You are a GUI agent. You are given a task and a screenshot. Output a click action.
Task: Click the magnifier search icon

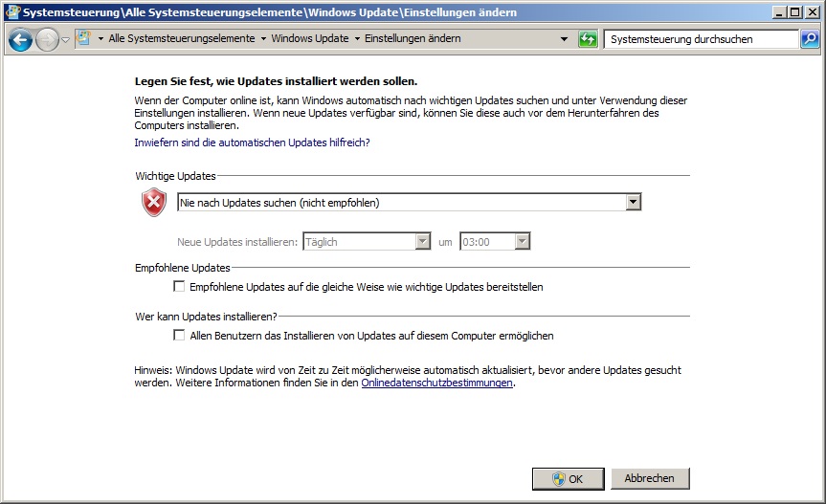click(x=810, y=39)
